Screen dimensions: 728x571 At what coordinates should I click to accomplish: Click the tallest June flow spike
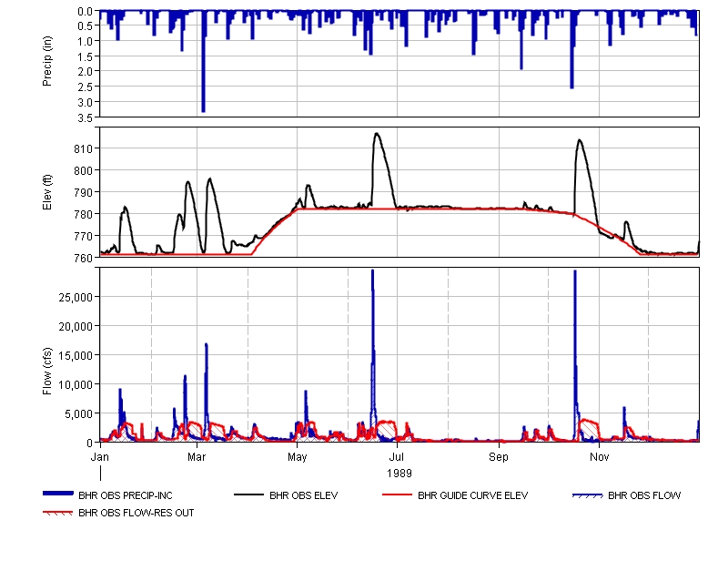pos(372,353)
